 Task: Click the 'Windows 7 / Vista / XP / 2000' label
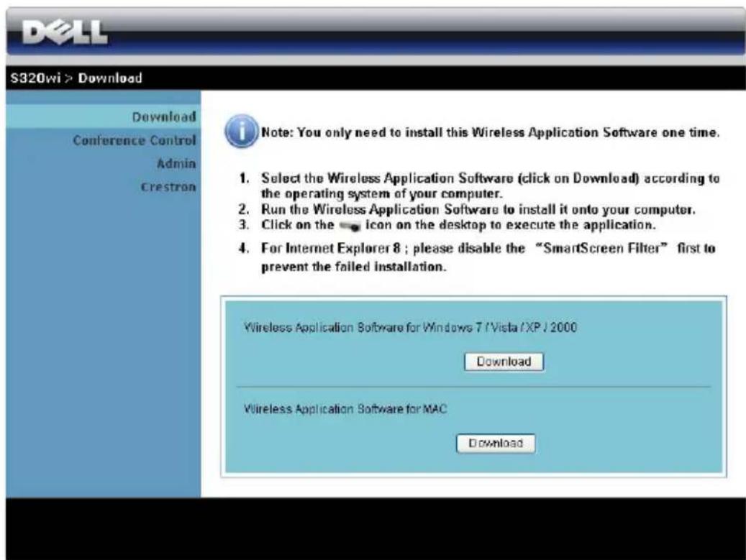click(410, 327)
